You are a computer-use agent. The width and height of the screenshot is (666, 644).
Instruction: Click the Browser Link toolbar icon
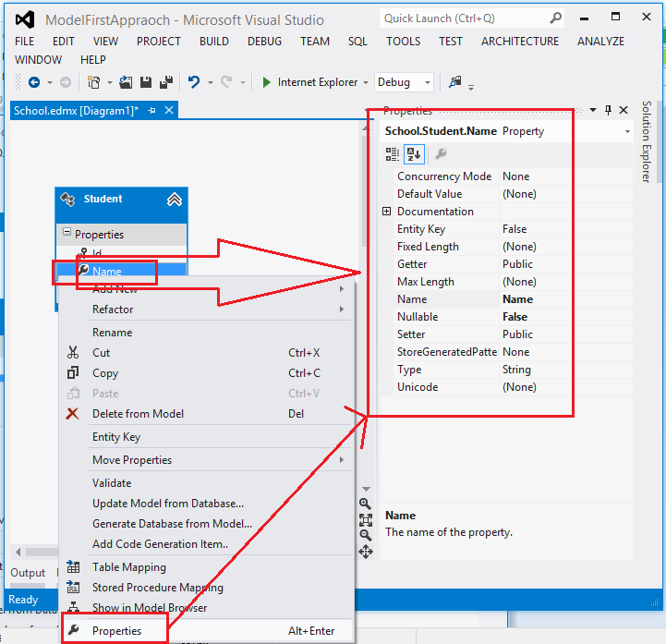[454, 81]
